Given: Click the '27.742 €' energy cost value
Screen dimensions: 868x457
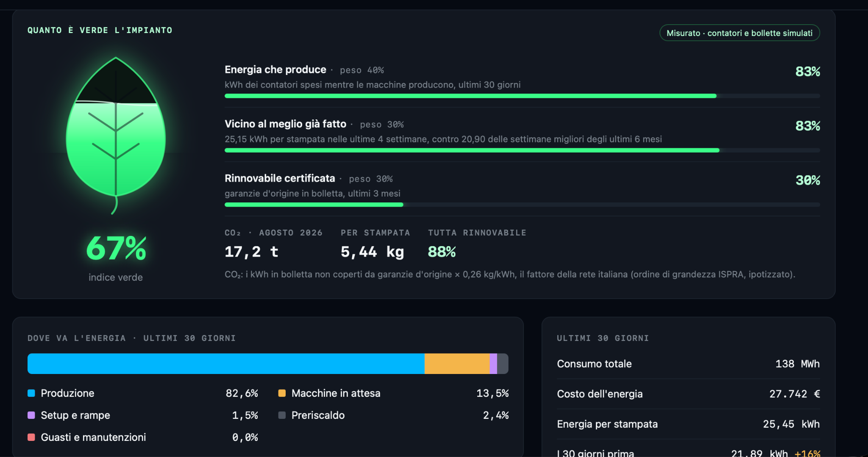Looking at the screenshot, I should (795, 394).
